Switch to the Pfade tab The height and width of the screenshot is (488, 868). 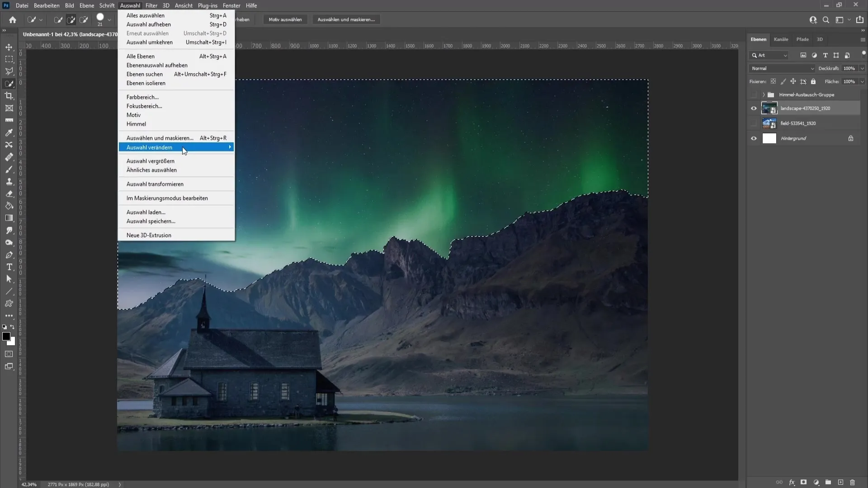(802, 39)
